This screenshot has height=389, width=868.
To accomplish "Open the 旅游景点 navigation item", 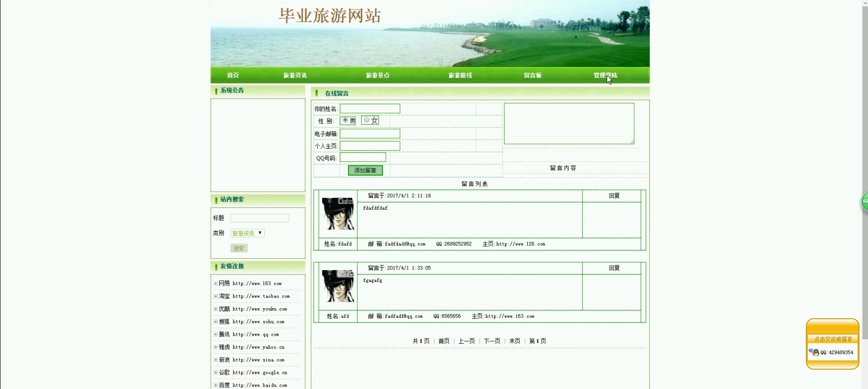I will click(x=378, y=76).
